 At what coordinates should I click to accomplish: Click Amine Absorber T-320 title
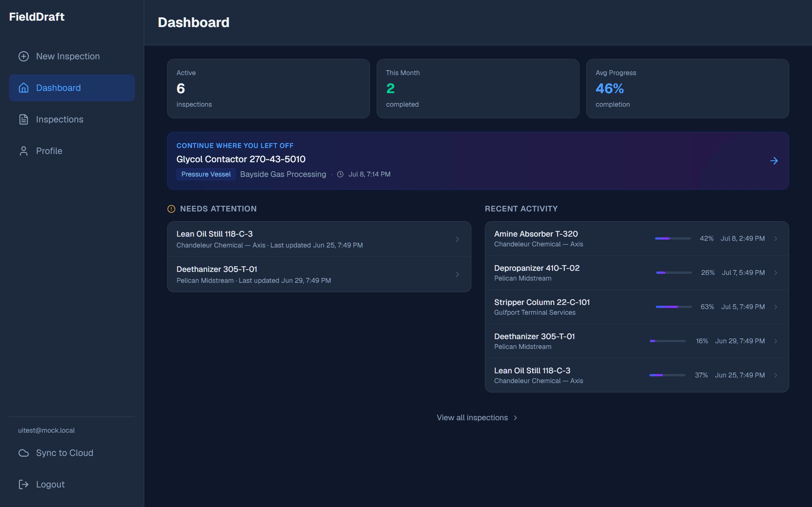[x=536, y=234]
